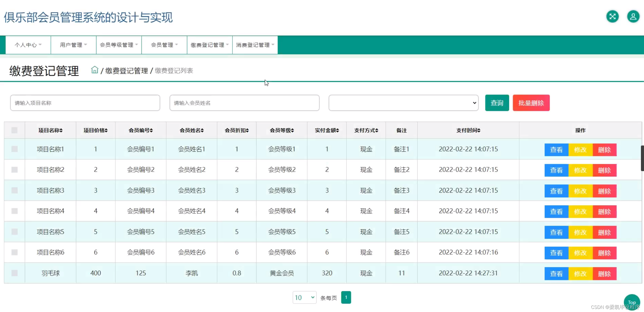This screenshot has width=644, height=312.
Task: Sort by 支付时间 column arrows
Action: 479,130
